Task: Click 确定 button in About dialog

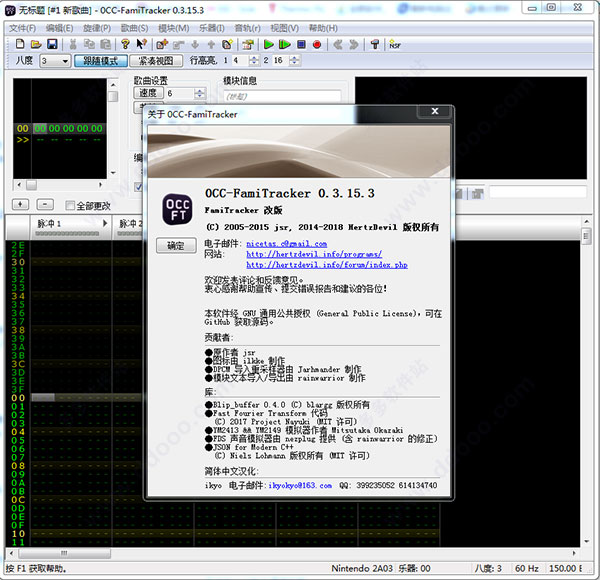Action: (x=176, y=246)
